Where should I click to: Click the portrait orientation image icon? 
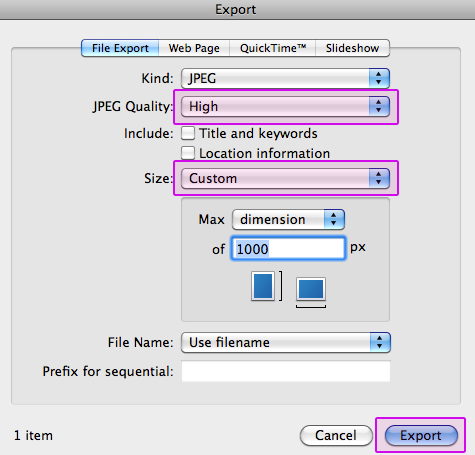(x=263, y=286)
